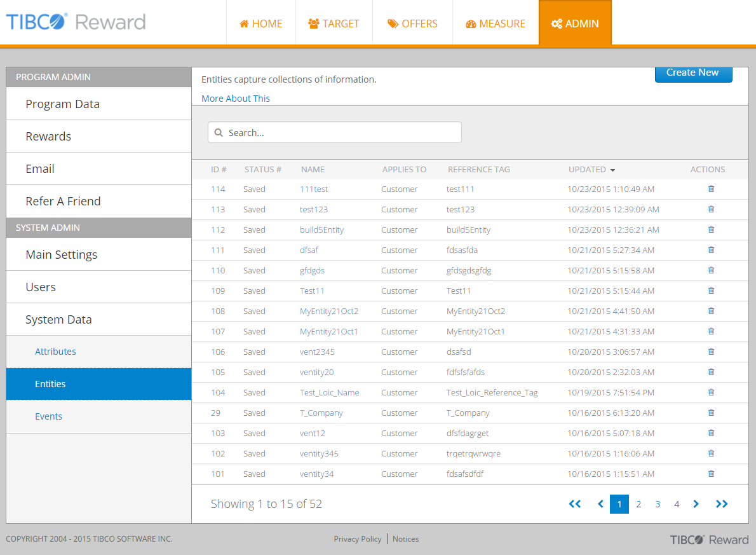Go to previous page using left chevron

[x=600, y=504]
